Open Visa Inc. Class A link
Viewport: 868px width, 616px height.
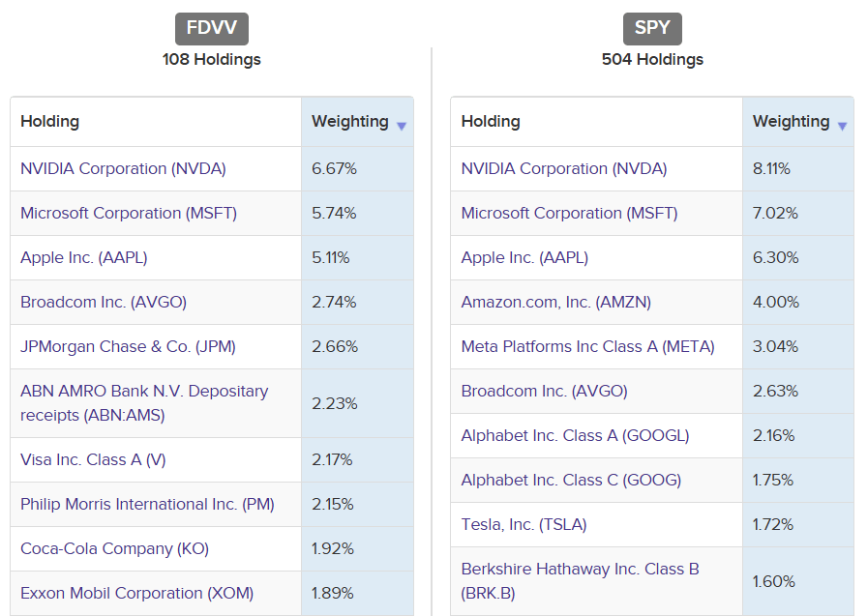click(93, 459)
